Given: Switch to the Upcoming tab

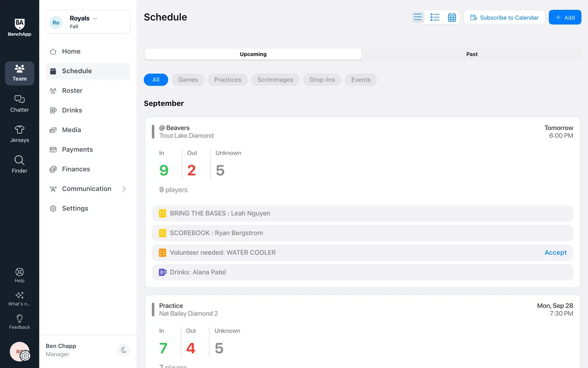Looking at the screenshot, I should [x=253, y=54].
